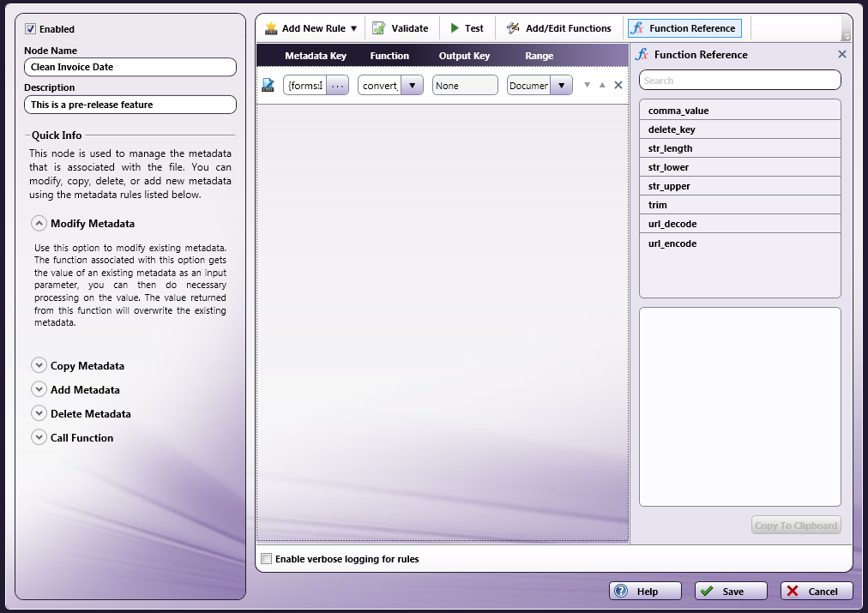This screenshot has width=868, height=613.
Task: Move the rule up with up arrow
Action: tap(602, 85)
